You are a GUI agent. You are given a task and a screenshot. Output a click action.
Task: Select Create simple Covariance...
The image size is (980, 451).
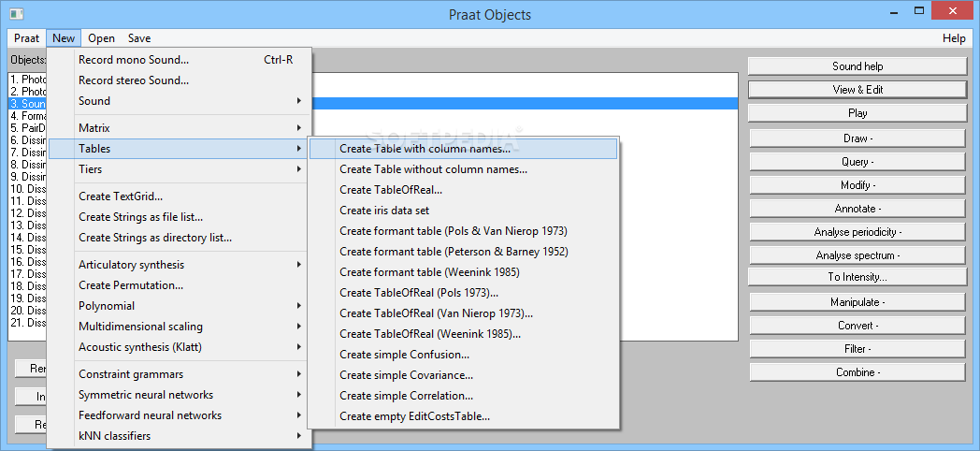tap(463, 376)
